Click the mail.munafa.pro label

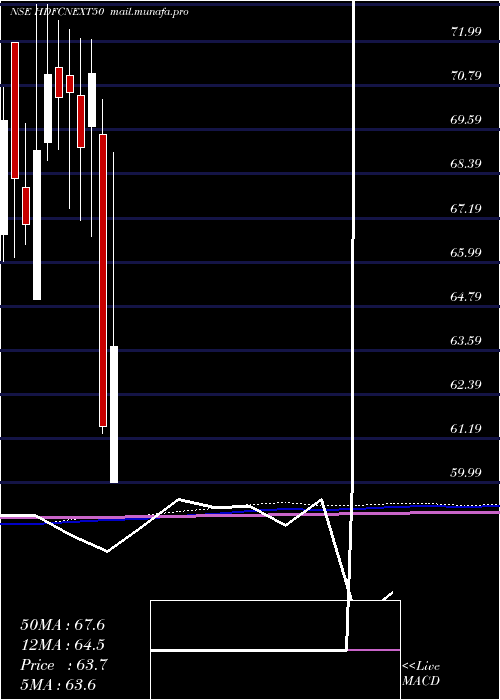tap(149, 12)
